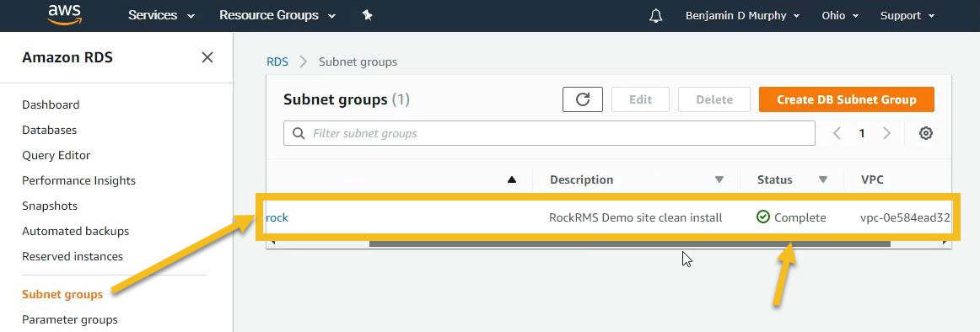This screenshot has width=980, height=332.
Task: Click the AWS logo home icon
Action: tap(64, 14)
